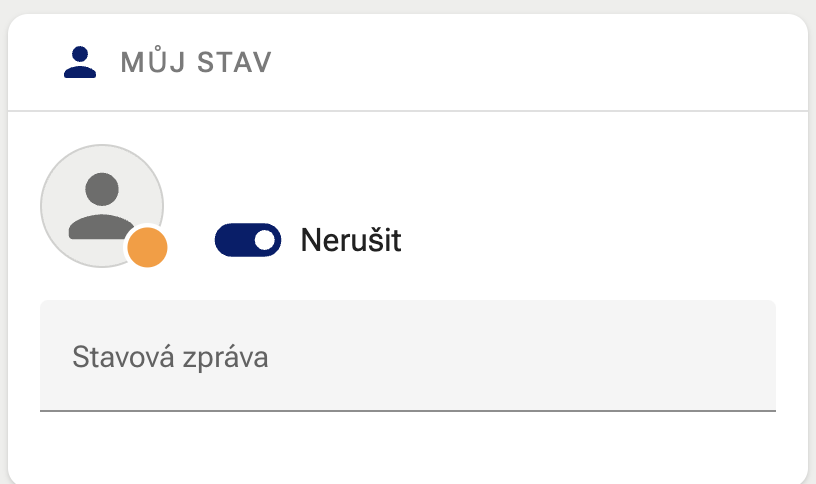The height and width of the screenshot is (484, 816).
Task: Click the avatar's round grey background
Action: (62, 180)
